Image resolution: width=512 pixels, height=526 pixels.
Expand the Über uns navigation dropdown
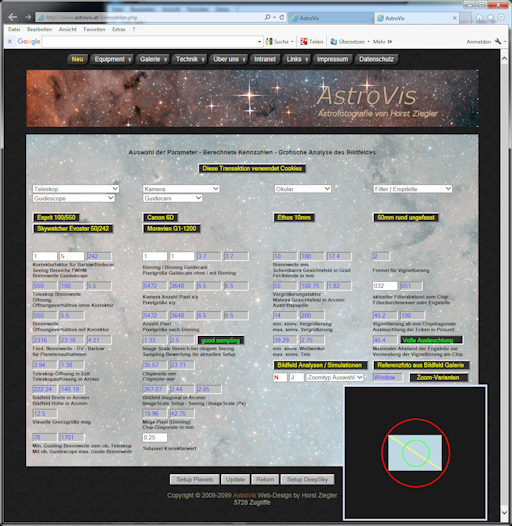coord(229,59)
